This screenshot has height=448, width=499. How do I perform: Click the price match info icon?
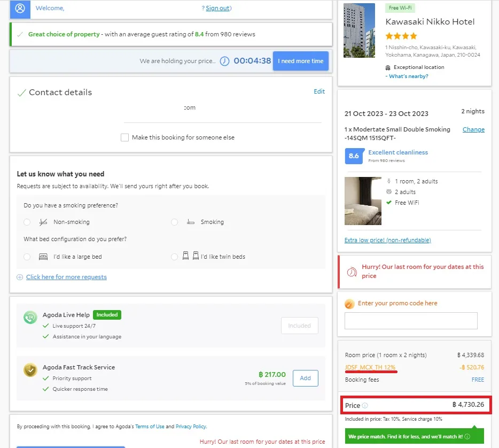pyautogui.click(x=467, y=436)
